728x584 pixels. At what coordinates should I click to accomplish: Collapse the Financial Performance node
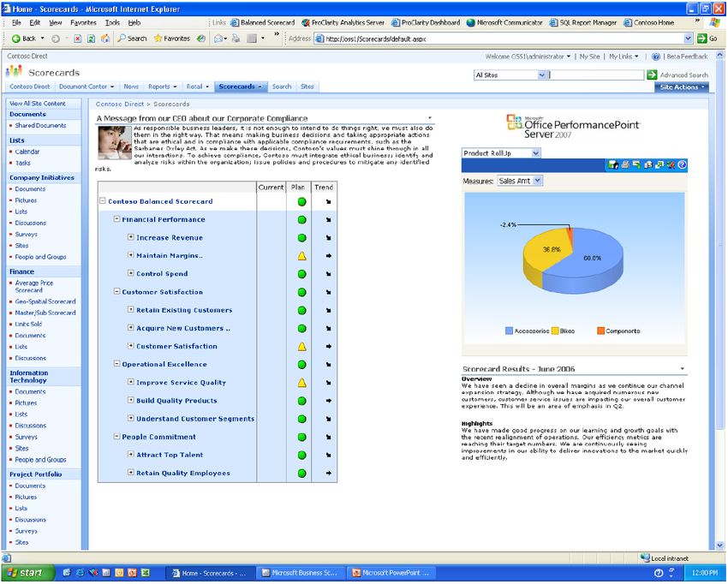[116, 218]
